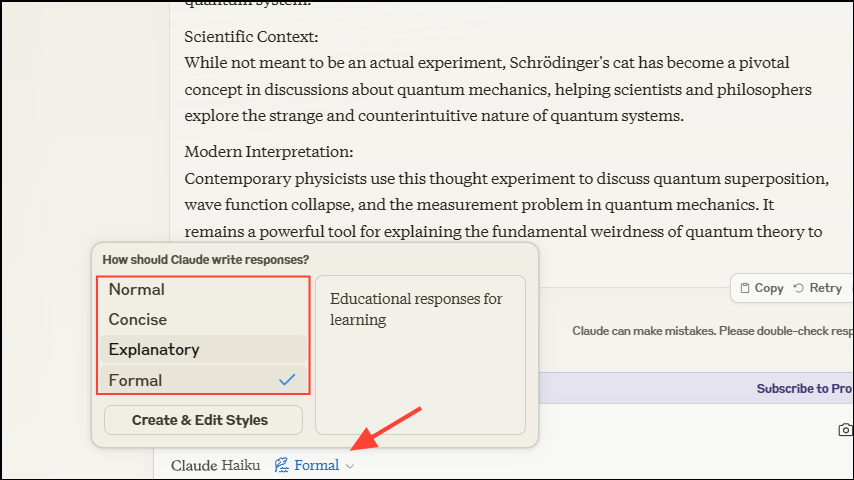854x480 pixels.
Task: Click the blue checkmark next to Formal
Action: coord(287,380)
